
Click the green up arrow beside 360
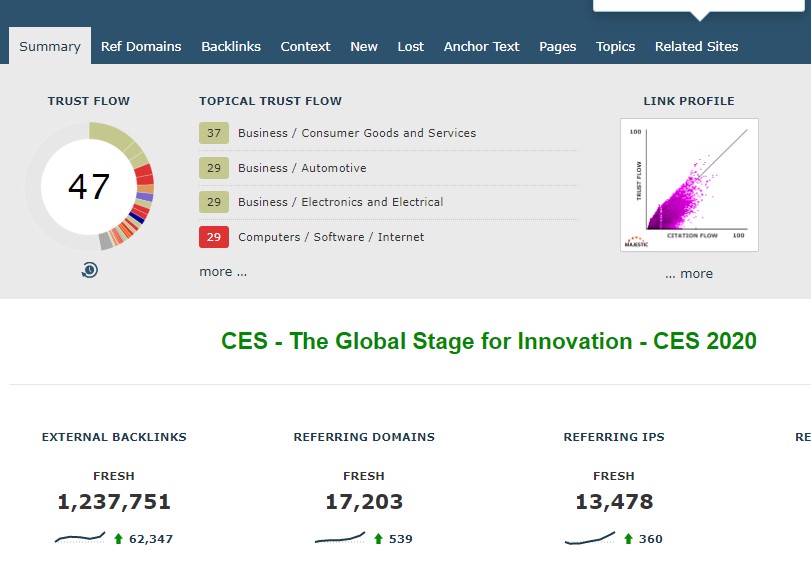628,539
